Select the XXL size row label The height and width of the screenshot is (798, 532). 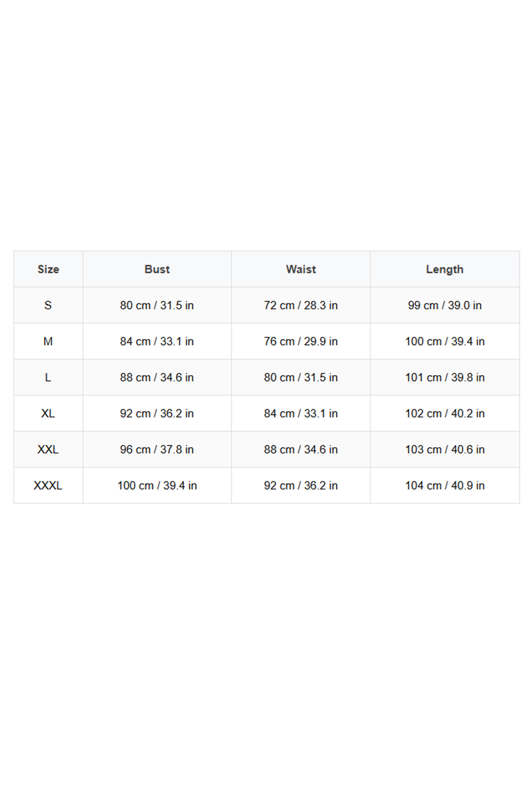pyautogui.click(x=48, y=450)
